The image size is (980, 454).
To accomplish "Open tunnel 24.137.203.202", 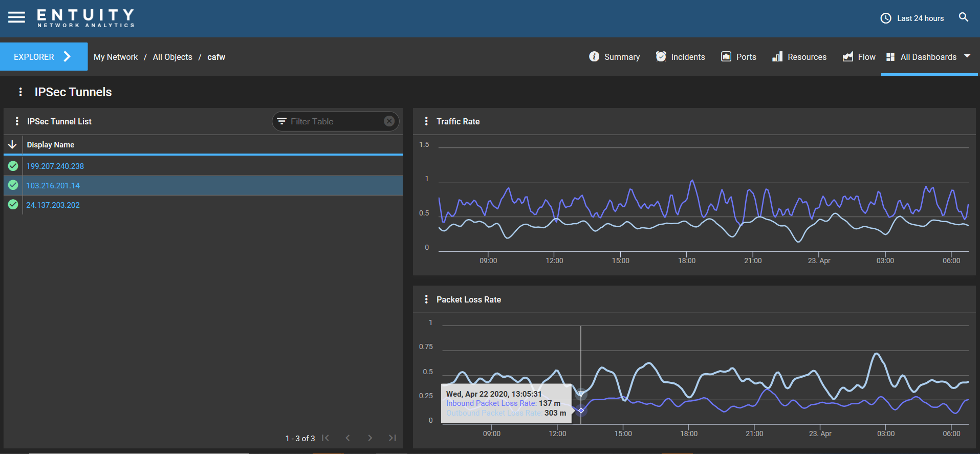I will pyautogui.click(x=53, y=205).
